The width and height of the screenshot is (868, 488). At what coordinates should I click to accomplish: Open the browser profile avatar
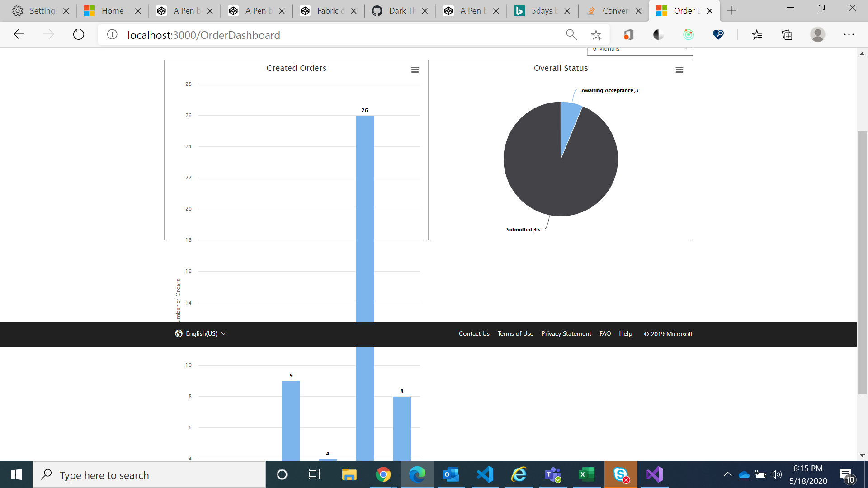click(x=818, y=34)
